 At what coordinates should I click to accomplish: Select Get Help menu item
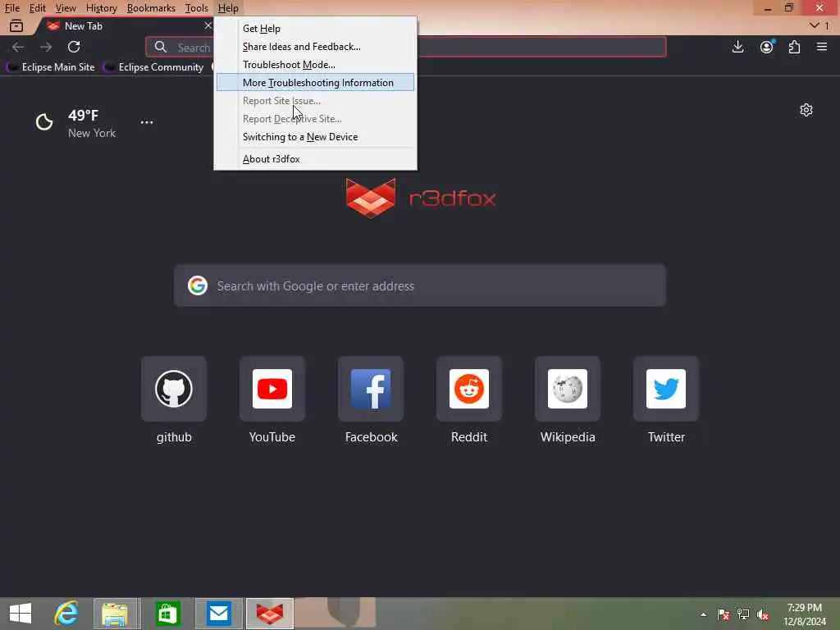tap(315, 29)
